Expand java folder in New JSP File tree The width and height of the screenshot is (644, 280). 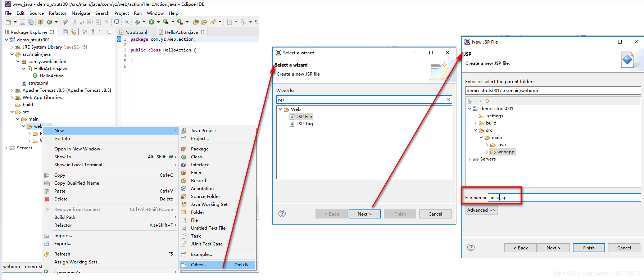pyautogui.click(x=487, y=145)
